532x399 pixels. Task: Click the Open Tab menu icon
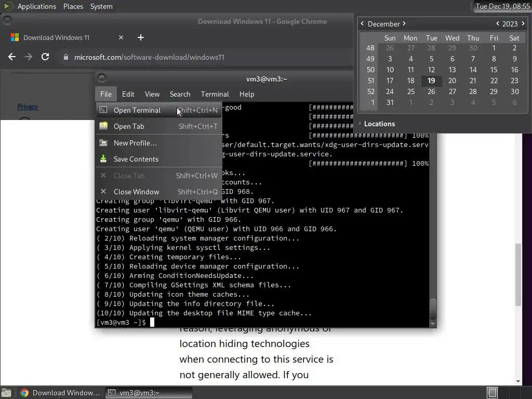point(103,126)
